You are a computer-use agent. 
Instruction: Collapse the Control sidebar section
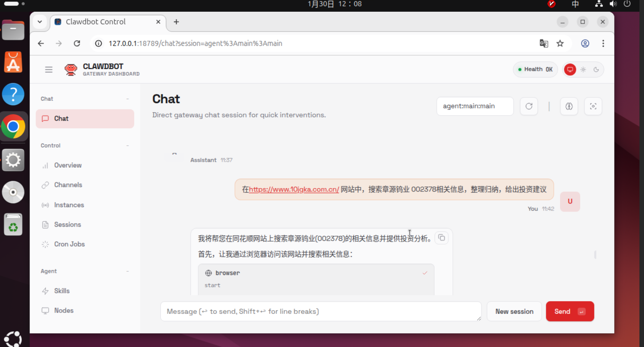click(x=128, y=146)
